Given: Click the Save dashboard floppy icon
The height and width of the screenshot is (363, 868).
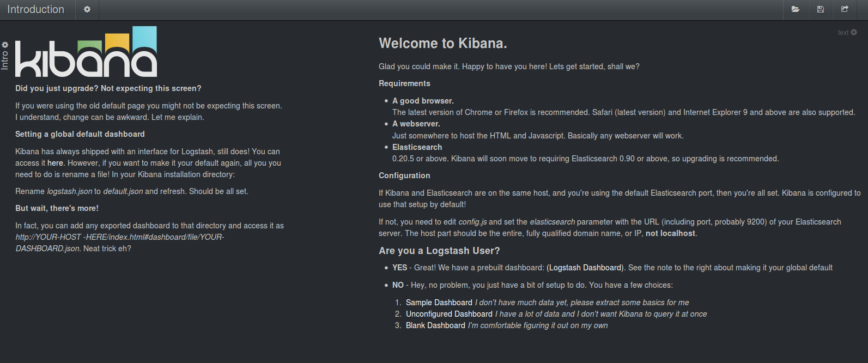Looking at the screenshot, I should click(x=820, y=9).
